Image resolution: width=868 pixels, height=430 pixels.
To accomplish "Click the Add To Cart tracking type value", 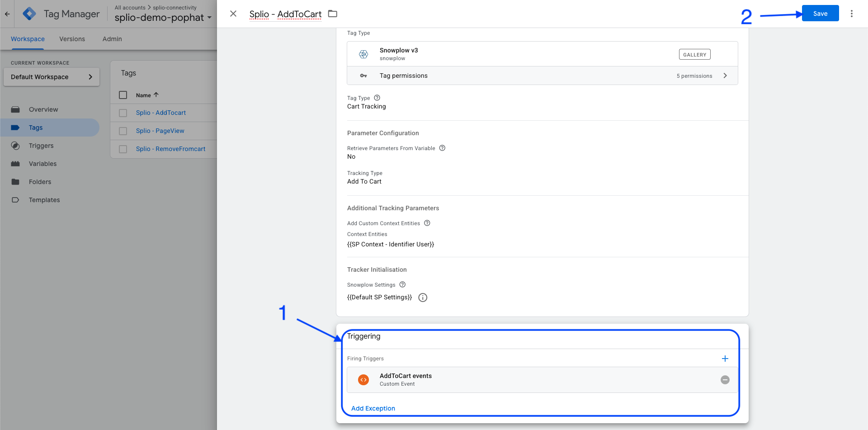I will click(x=364, y=181).
